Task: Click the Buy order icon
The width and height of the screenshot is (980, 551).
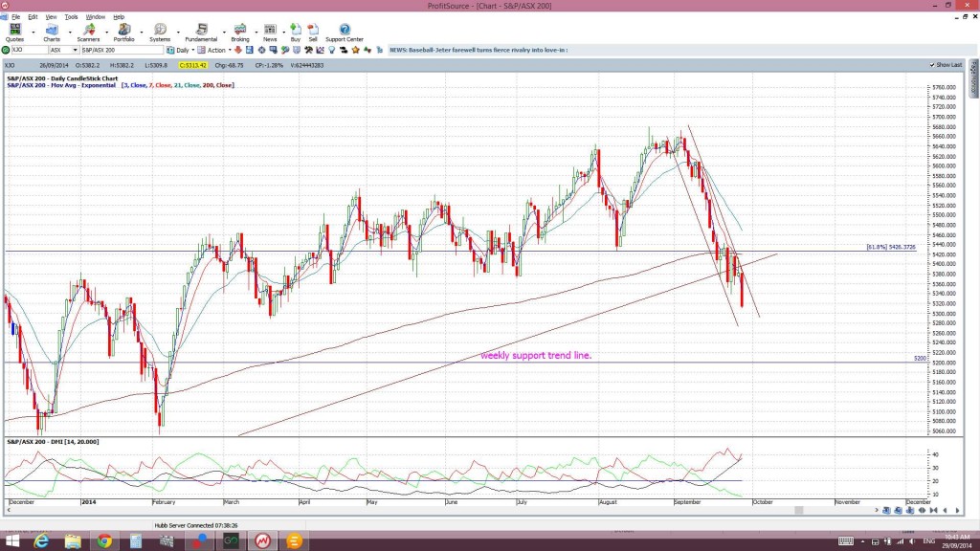Action: coord(296,33)
